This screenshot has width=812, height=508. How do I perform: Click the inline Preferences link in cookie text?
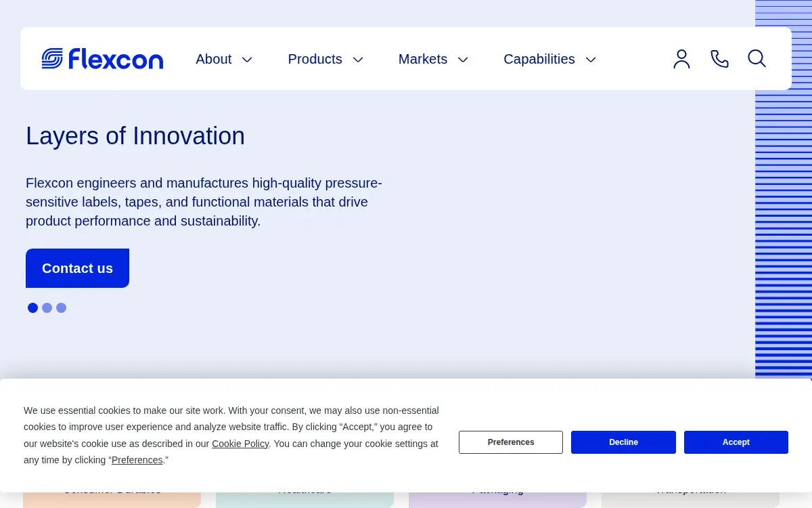137,460
